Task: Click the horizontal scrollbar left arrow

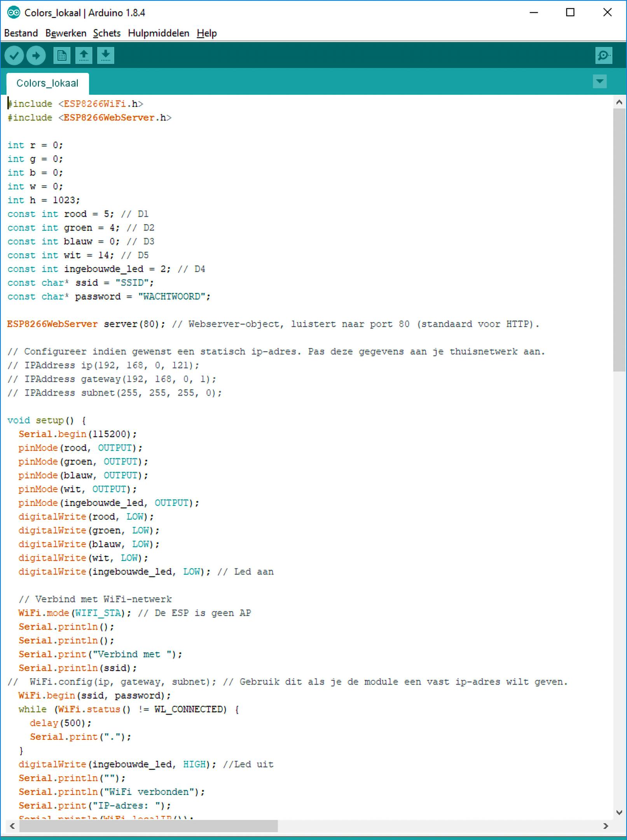Action: pyautogui.click(x=12, y=826)
